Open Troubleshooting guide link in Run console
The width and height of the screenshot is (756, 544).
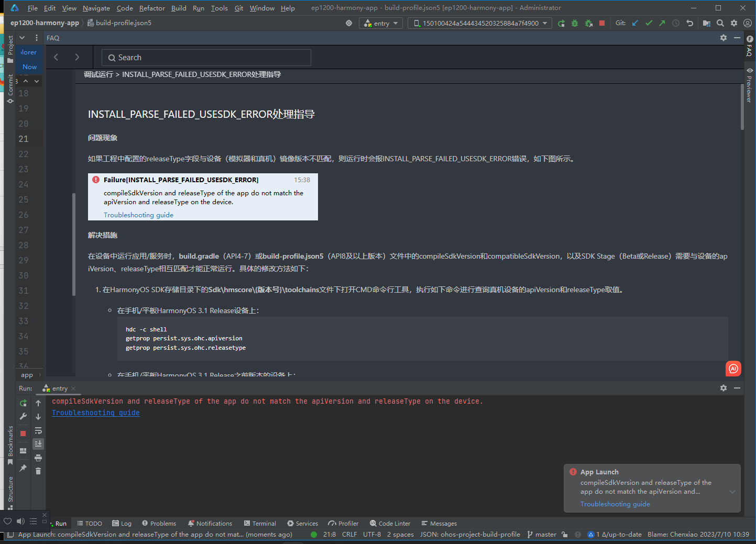[x=96, y=413]
